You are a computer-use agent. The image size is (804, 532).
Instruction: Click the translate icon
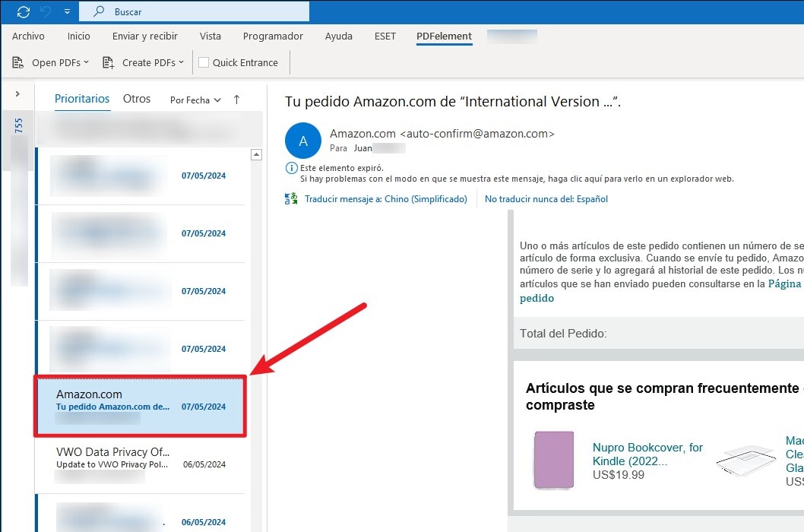[x=291, y=198]
